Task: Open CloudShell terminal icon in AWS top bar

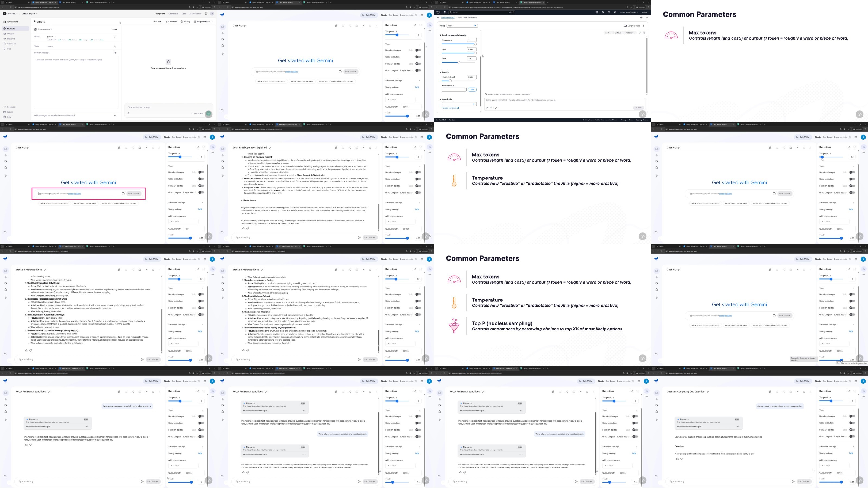Action: (597, 12)
